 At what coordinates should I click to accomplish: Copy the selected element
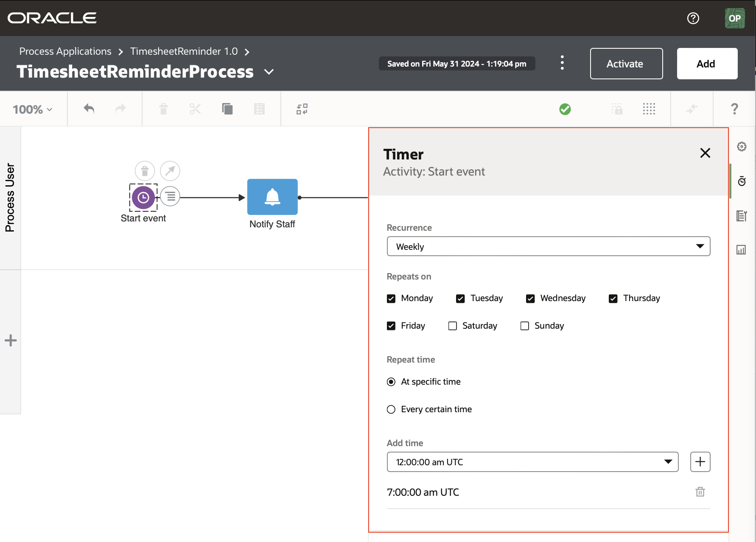pyautogui.click(x=227, y=109)
